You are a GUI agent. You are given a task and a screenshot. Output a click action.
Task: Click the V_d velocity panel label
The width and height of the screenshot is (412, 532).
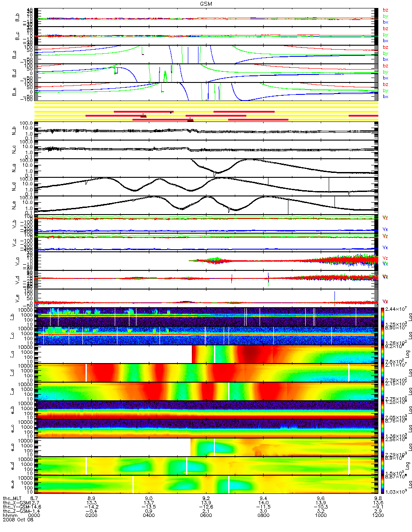[18, 280]
